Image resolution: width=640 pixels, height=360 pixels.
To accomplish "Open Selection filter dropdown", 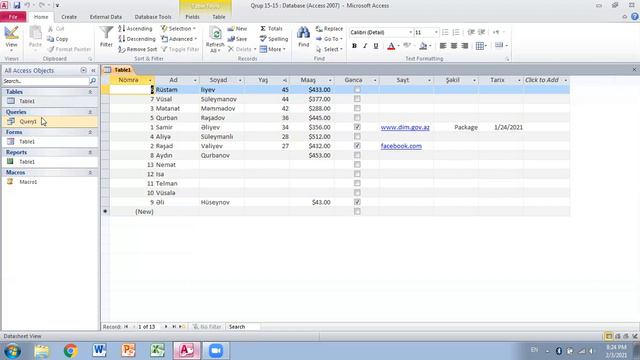I will point(178,29).
